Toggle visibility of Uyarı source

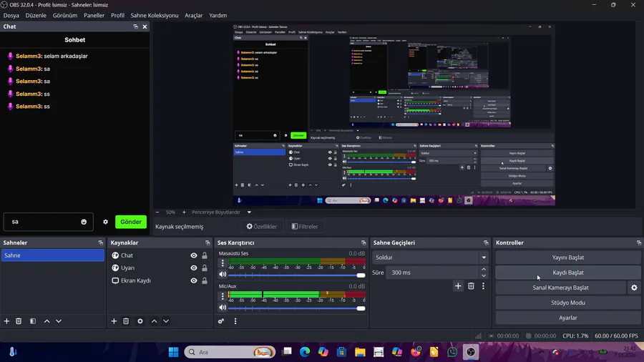(194, 268)
